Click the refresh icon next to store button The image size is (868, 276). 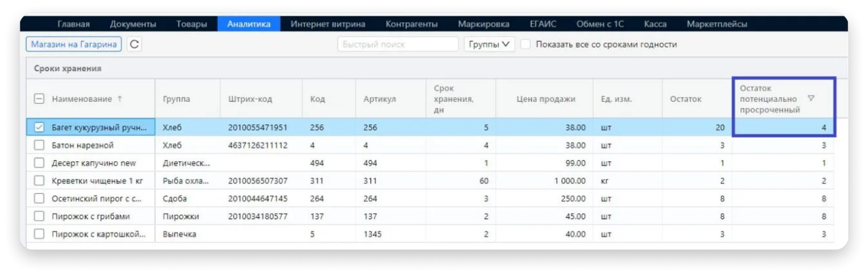134,44
